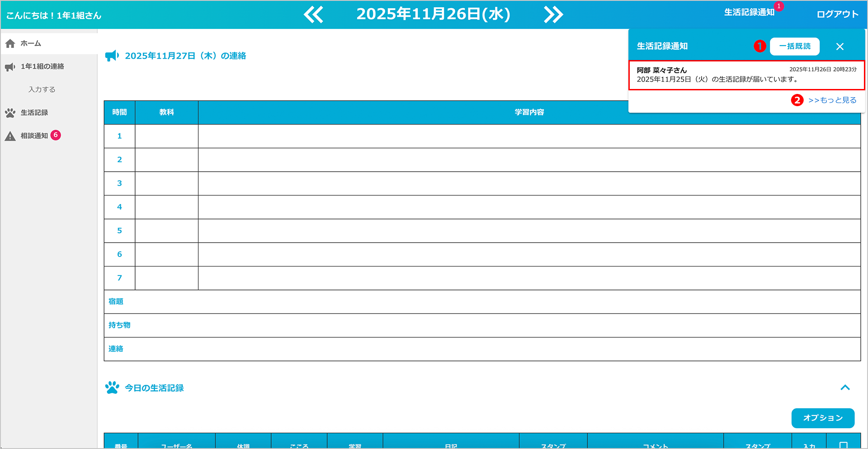
Task: Click the 宿題 row in the table
Action: pyautogui.click(x=116, y=301)
